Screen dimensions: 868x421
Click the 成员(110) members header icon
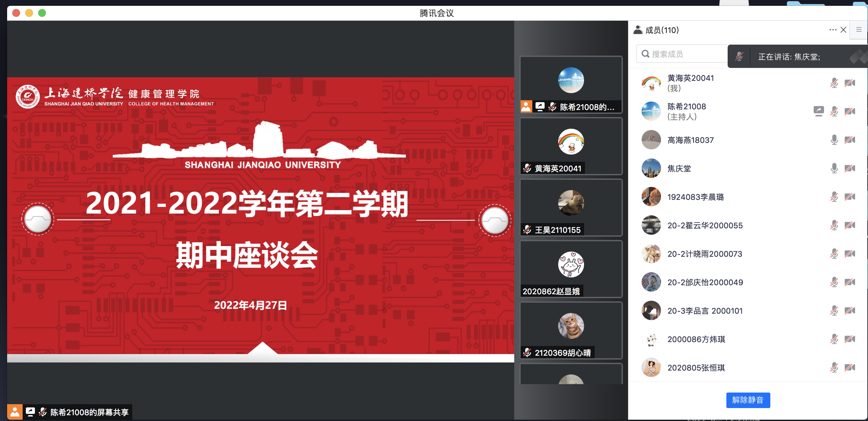(x=638, y=30)
